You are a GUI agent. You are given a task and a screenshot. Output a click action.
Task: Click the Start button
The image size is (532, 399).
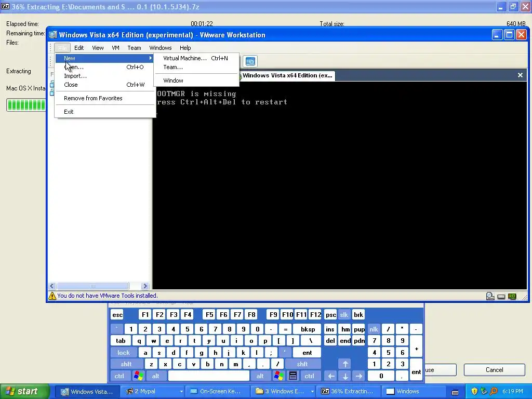point(24,392)
